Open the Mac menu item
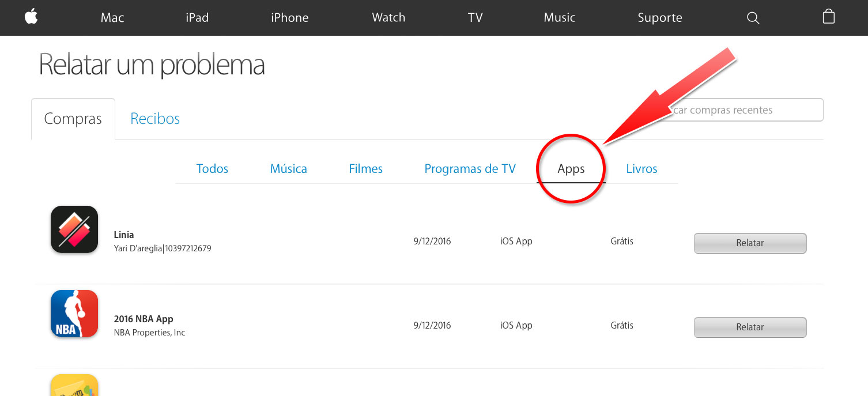The image size is (868, 396). point(112,18)
